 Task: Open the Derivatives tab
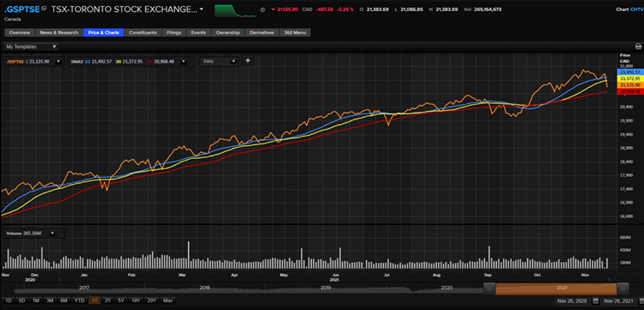coord(262,32)
